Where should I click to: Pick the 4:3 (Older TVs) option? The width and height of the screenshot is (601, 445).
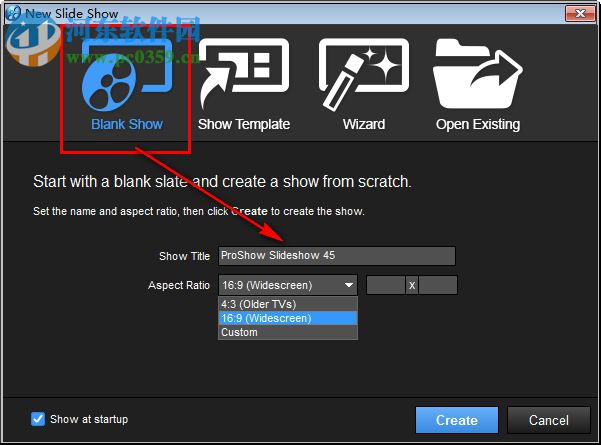tap(288, 304)
